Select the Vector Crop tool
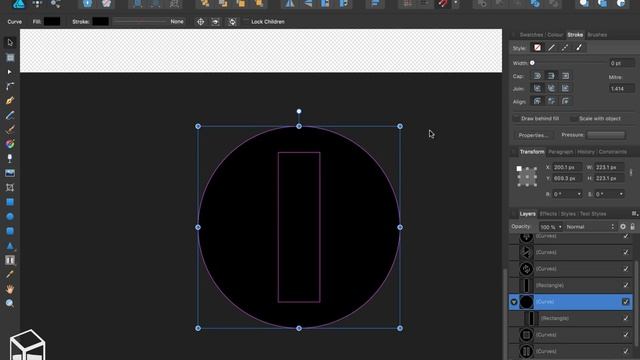Viewport: 640px width, 360px height. coord(10,187)
